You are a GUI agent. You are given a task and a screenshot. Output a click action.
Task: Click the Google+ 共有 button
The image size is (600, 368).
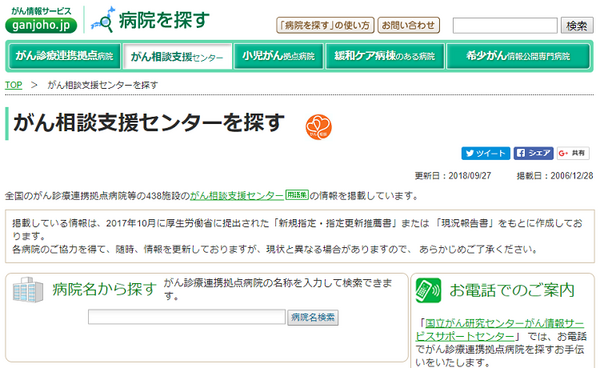pos(573,153)
